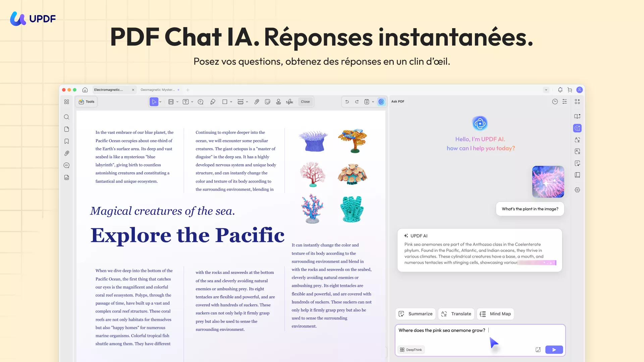Select the stamp tool
Viewport: 644px width, 362px height.
point(279,102)
